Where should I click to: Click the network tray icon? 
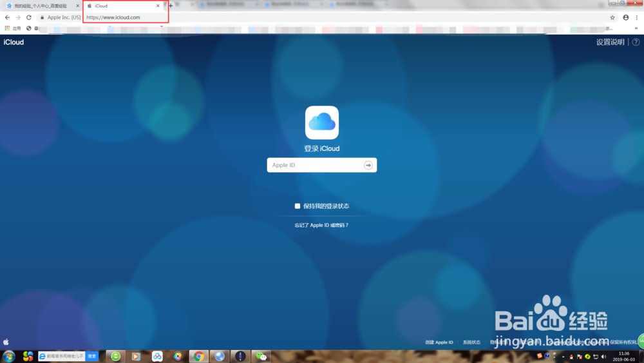click(x=596, y=357)
